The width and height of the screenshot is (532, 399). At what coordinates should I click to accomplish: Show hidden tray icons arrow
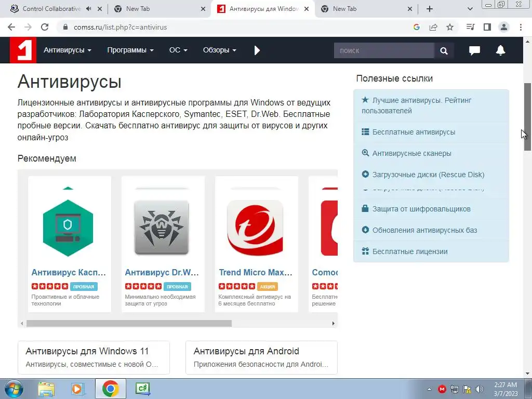click(x=429, y=390)
